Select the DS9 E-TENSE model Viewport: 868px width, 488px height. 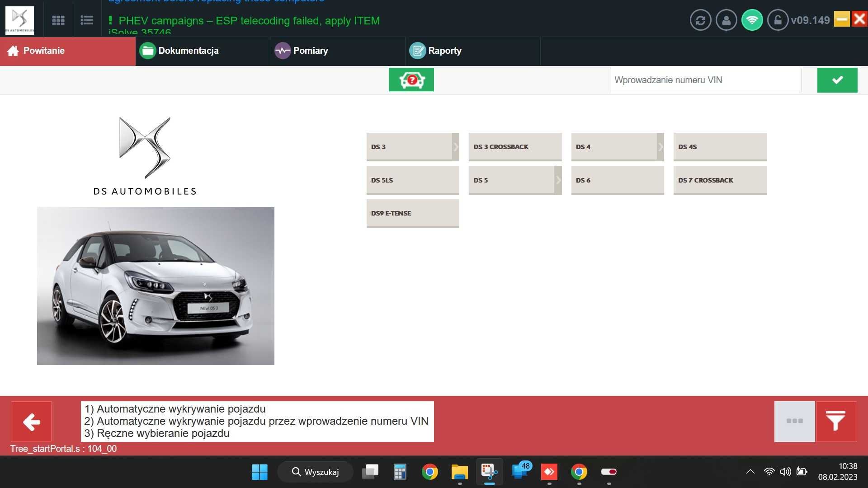413,213
